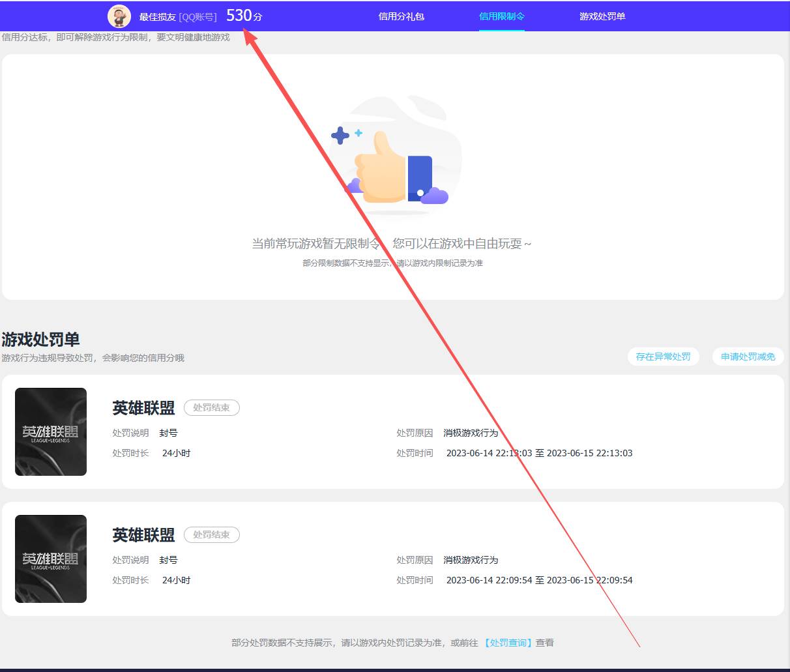Click the 英雄联盟 title of the first penalty
Image resolution: width=790 pixels, height=672 pixels.
pyautogui.click(x=143, y=407)
